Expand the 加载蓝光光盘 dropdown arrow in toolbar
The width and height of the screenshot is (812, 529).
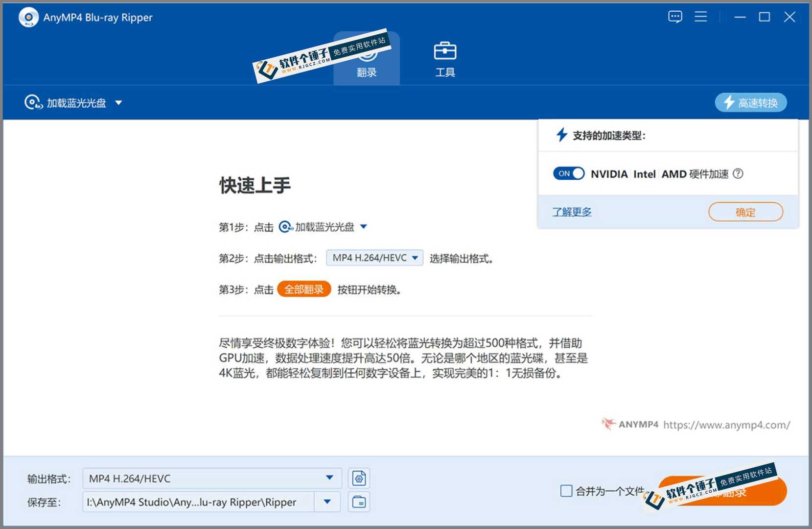pos(118,103)
